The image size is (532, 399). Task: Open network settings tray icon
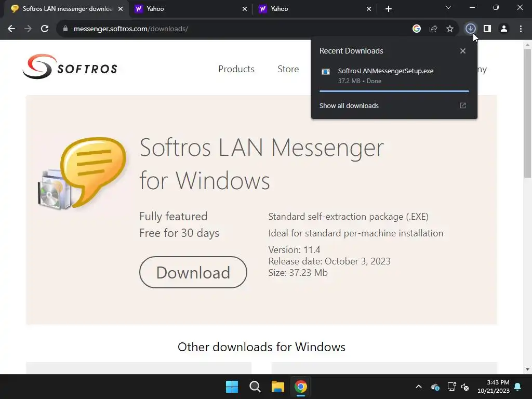451,387
